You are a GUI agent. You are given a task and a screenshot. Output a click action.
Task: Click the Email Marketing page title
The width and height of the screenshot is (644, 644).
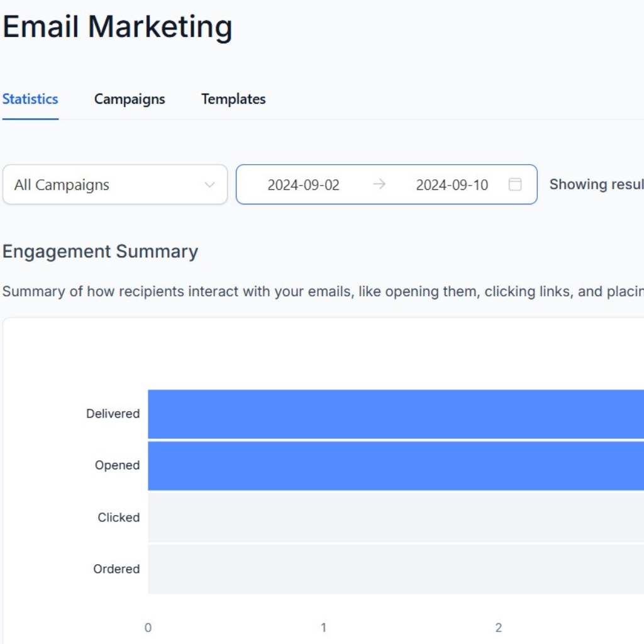[118, 26]
